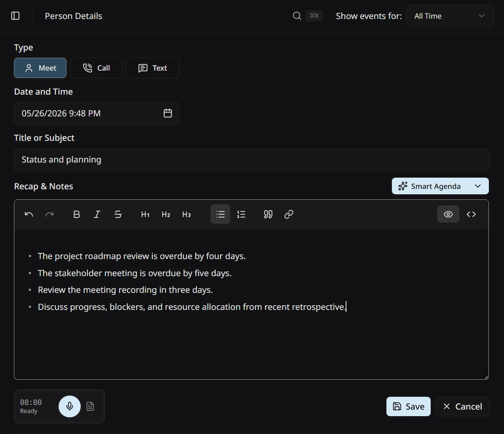
Task: Set Heading 1 style
Action: coord(145,214)
